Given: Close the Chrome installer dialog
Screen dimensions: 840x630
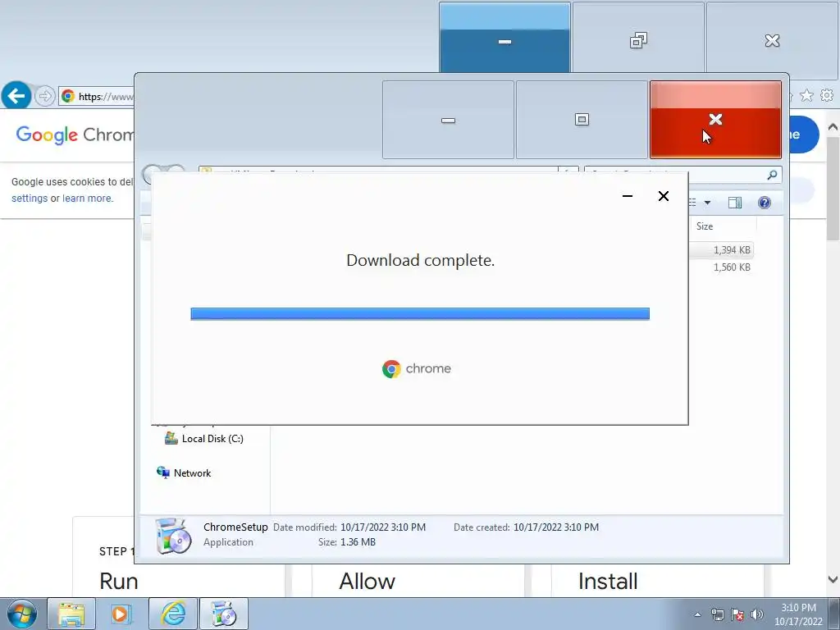Looking at the screenshot, I should (x=663, y=196).
